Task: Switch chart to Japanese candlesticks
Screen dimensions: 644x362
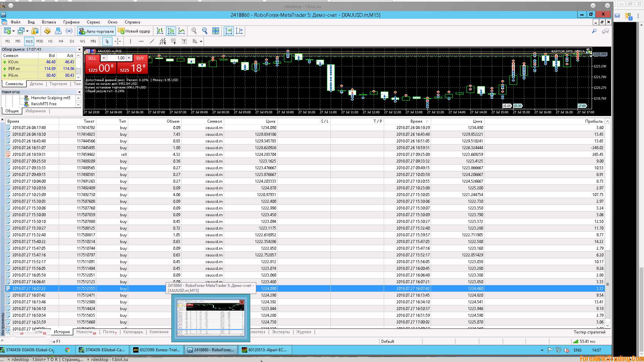Action: (171, 31)
